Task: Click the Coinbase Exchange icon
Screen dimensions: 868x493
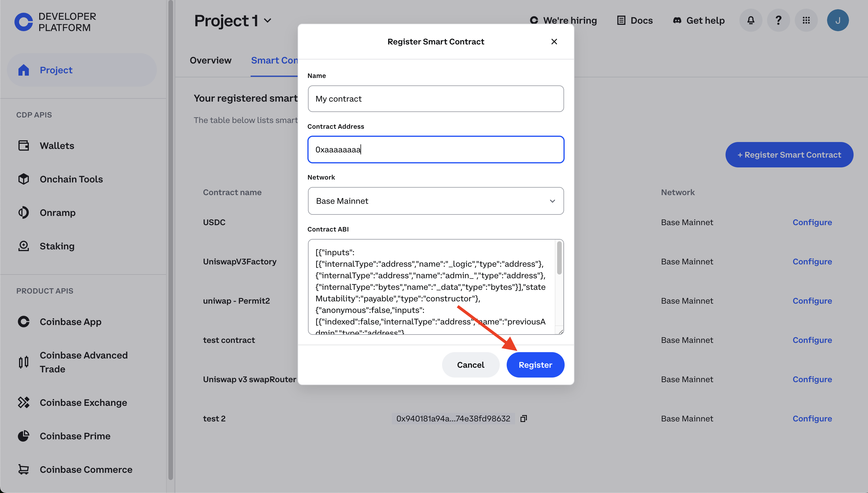Action: pos(23,403)
